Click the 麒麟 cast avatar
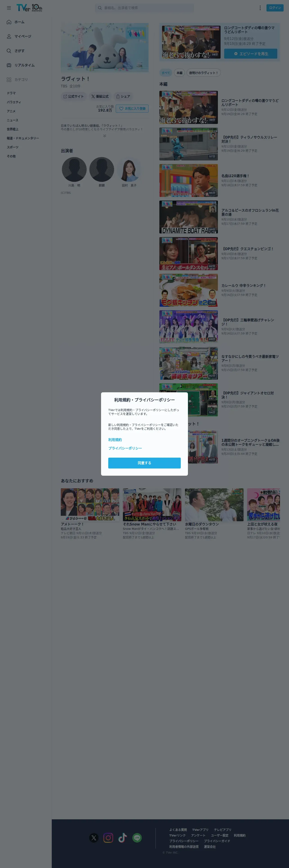289x868 pixels. coord(102,169)
